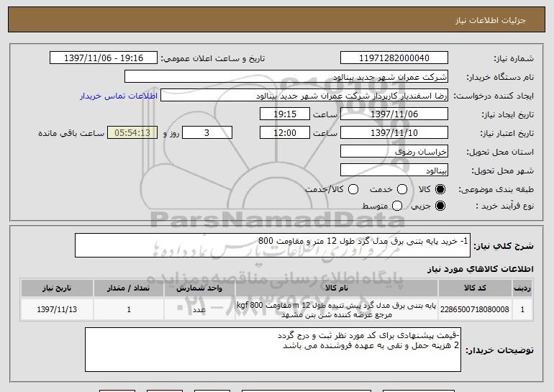The width and height of the screenshot is (554, 392).
Task: Click the اطلاعات کالاهای مورد نیاز heading
Action: coord(481,269)
